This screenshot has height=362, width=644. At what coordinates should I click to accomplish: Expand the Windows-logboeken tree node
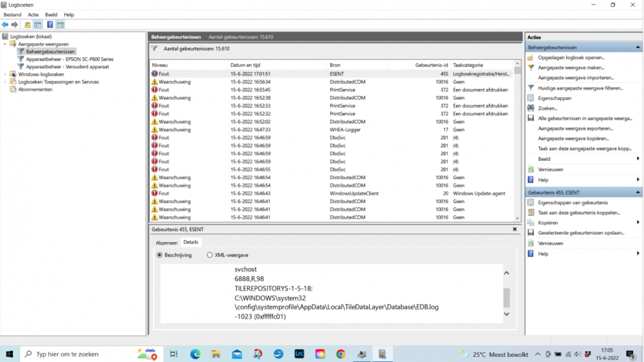(5, 74)
